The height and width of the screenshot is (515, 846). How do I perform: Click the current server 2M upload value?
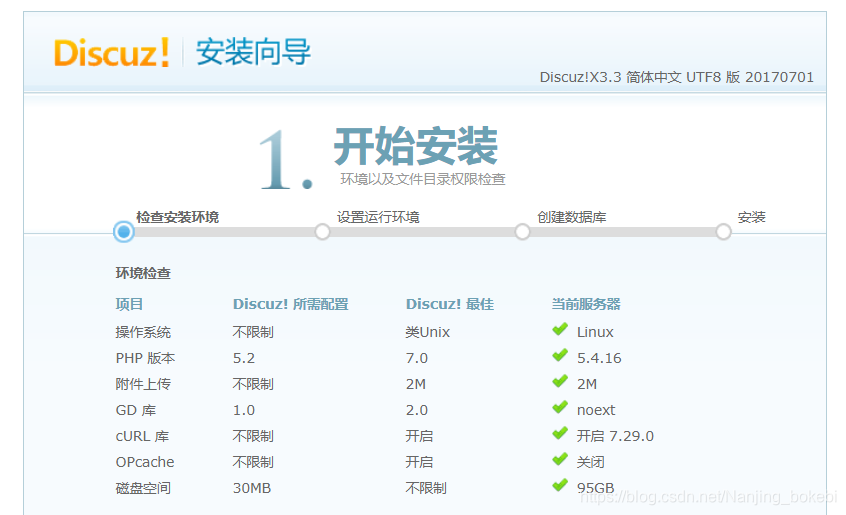tap(587, 384)
